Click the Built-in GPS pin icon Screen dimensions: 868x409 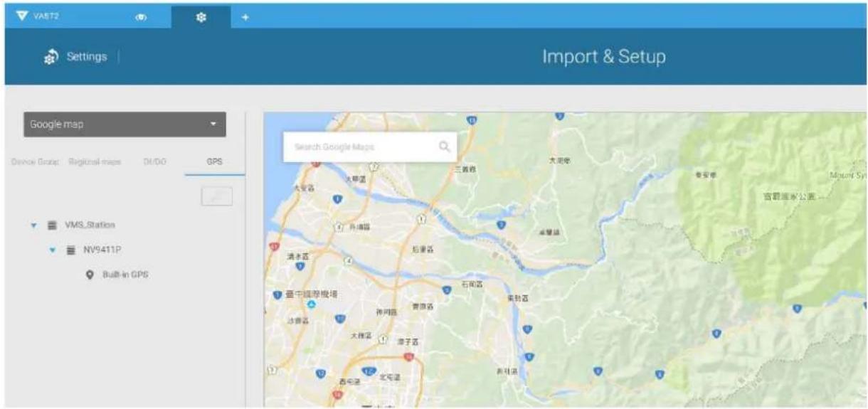[90, 275]
